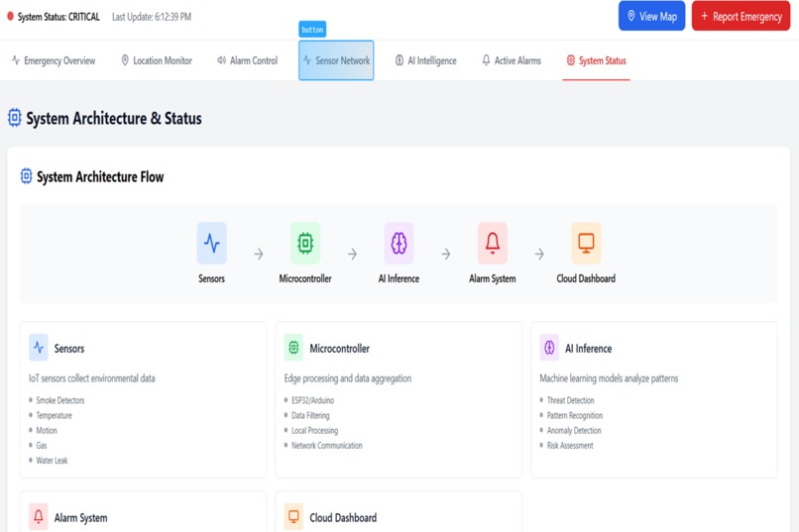This screenshot has height=532, width=799.
Task: Click the ESP32/Arduino list item
Action: point(309,400)
